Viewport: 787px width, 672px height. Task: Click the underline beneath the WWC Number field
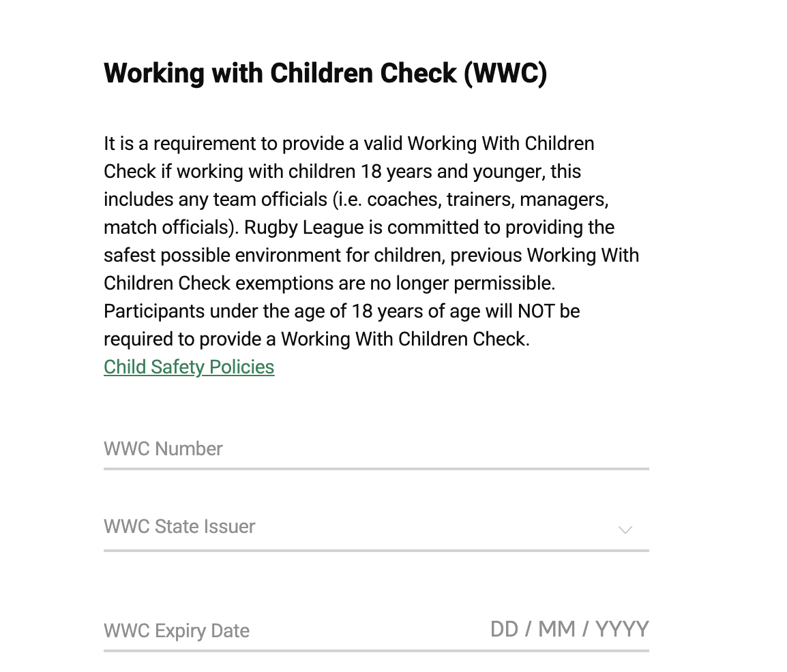point(376,469)
